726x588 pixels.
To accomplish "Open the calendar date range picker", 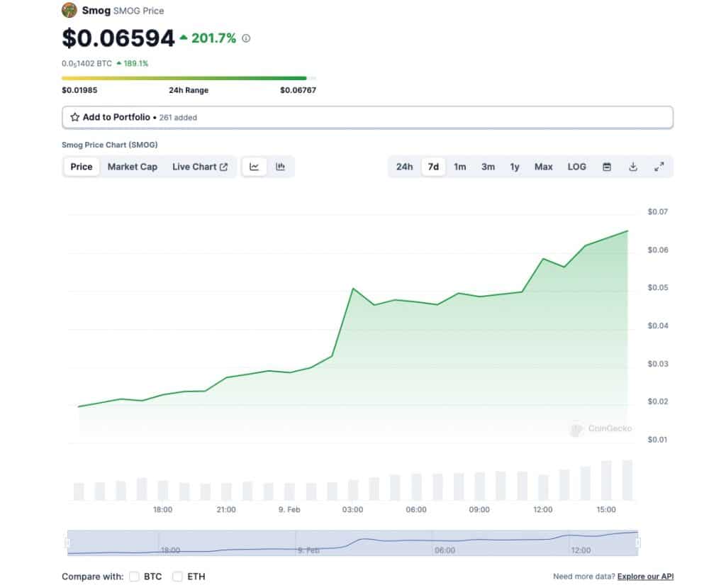I will [x=607, y=167].
